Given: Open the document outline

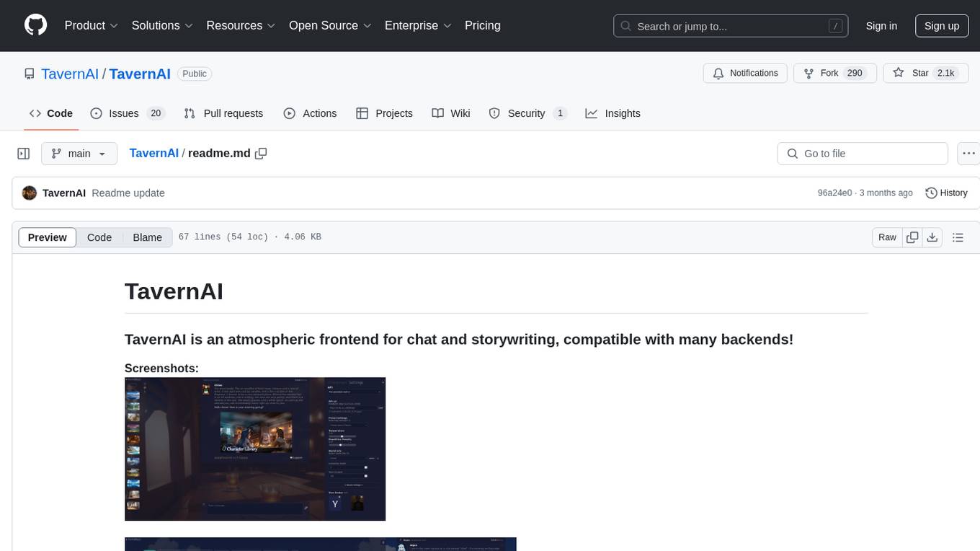Looking at the screenshot, I should (958, 237).
